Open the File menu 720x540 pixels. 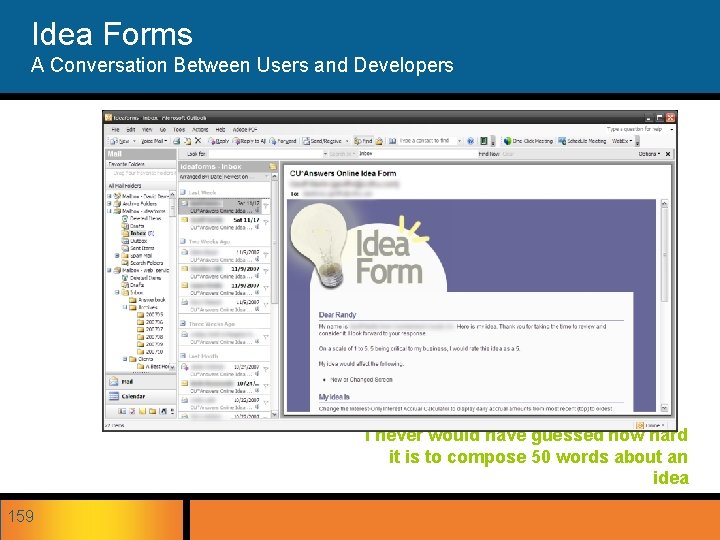tap(115, 130)
